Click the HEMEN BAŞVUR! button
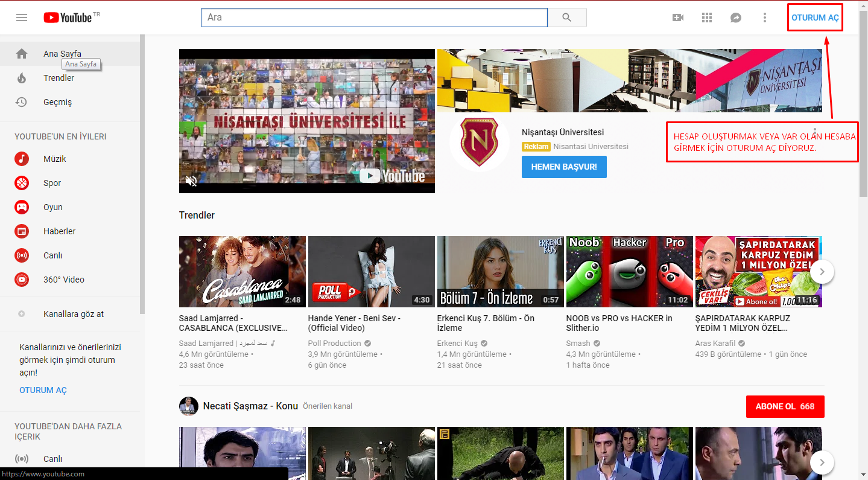 pyautogui.click(x=564, y=167)
